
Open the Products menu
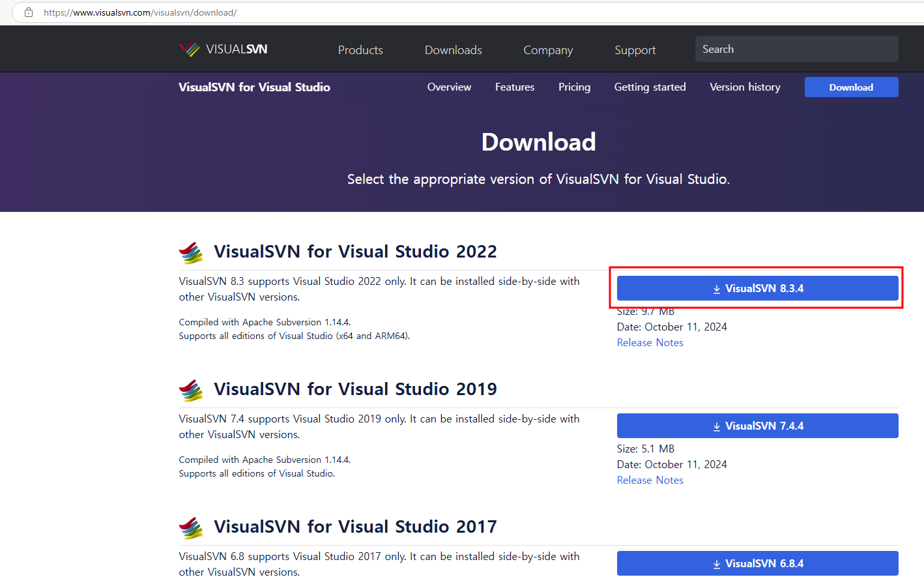coord(360,50)
